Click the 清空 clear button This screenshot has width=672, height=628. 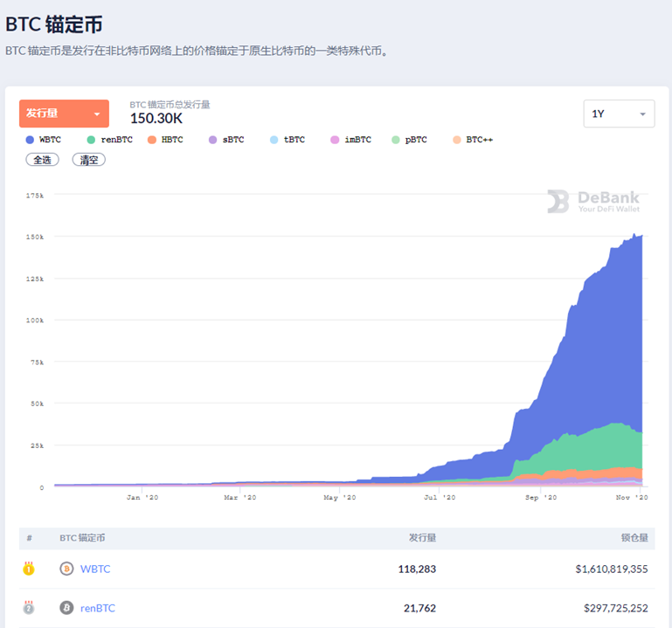(89, 160)
